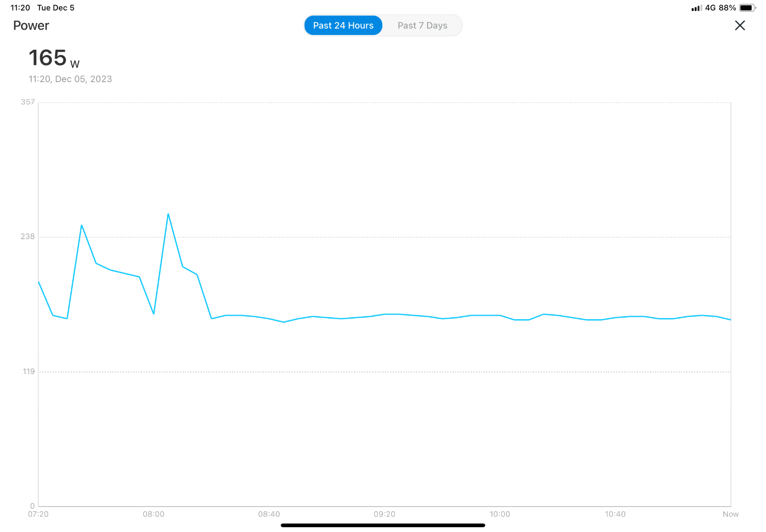Screen dimensions: 766x532
Task: Tap the 238 value axis label
Action: click(28, 237)
